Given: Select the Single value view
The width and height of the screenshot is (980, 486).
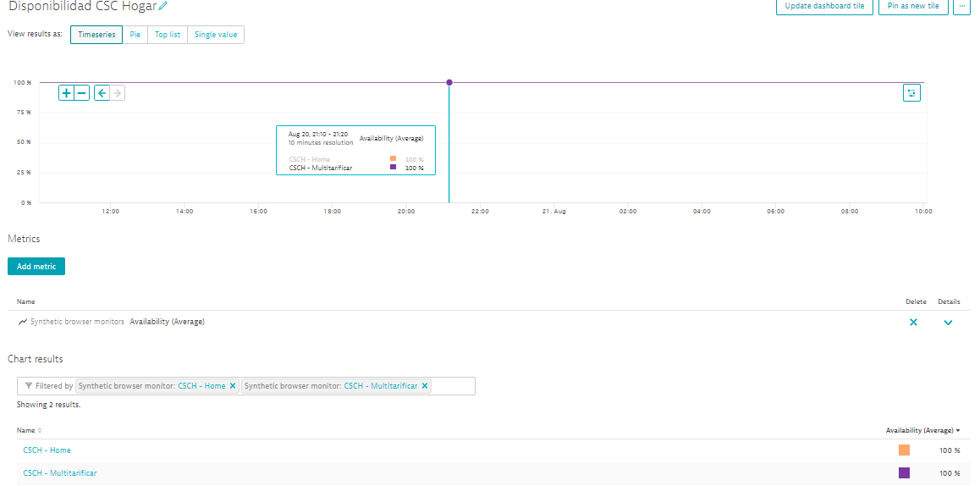Looking at the screenshot, I should click(216, 35).
